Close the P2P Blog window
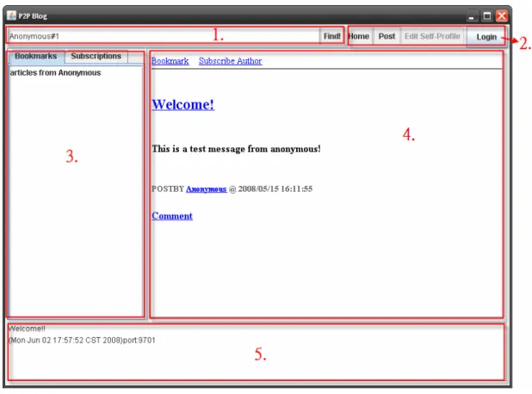The image size is (532, 394). 502,16
